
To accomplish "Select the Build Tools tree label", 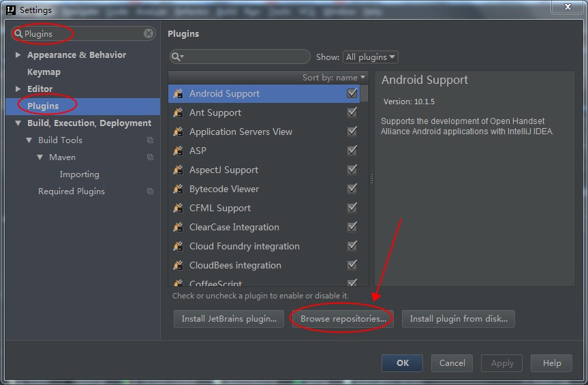I will pos(60,140).
